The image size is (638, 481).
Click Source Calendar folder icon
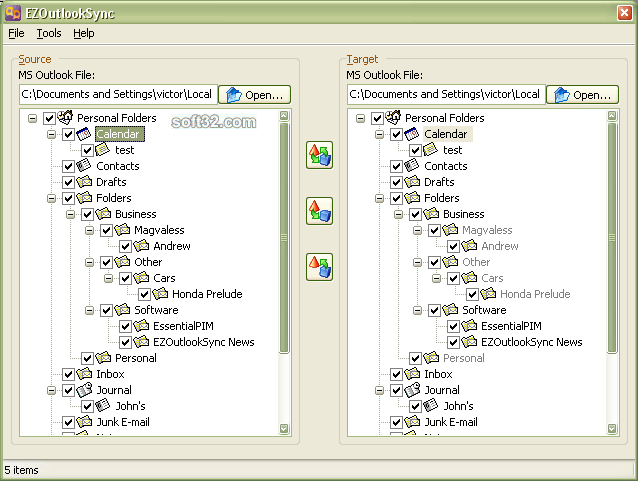(x=84, y=134)
